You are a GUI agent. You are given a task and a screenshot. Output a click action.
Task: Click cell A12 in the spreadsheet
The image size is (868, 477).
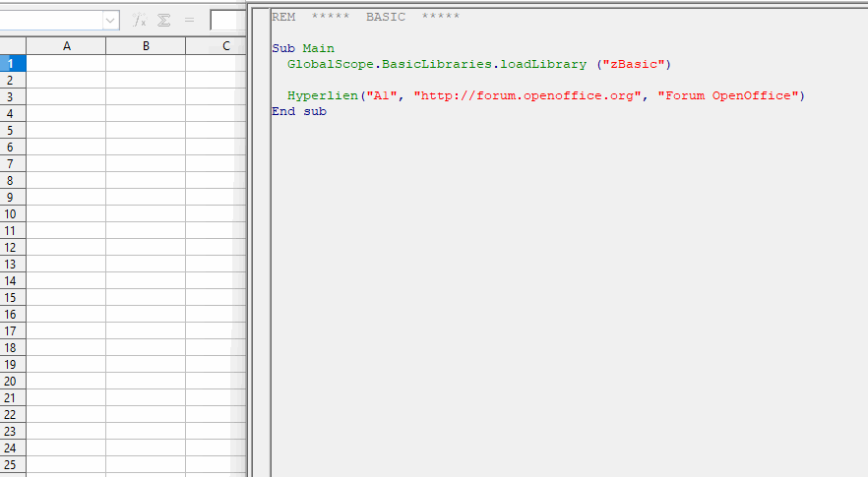point(66,247)
